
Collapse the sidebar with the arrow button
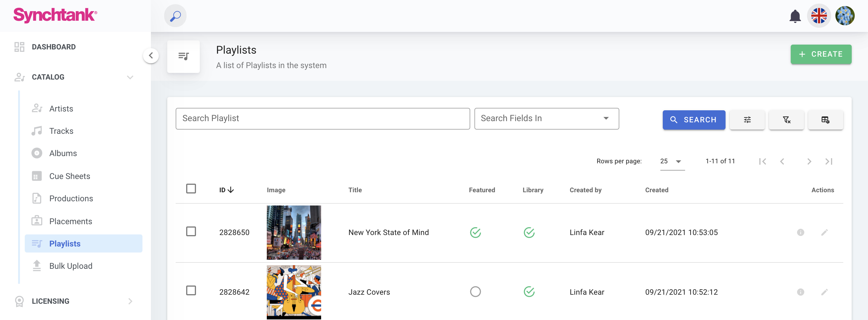(151, 55)
